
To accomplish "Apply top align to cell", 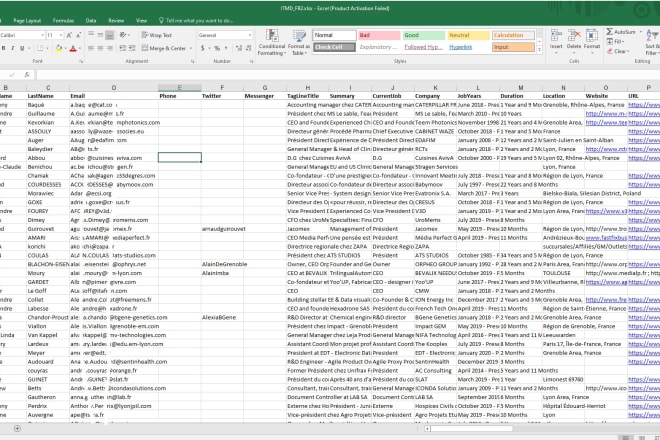I will (91, 35).
